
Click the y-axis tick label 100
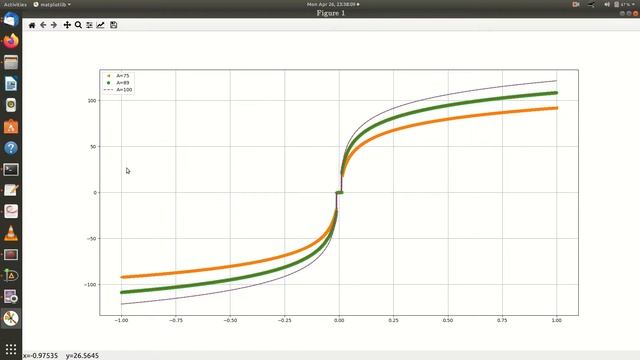[x=92, y=101]
